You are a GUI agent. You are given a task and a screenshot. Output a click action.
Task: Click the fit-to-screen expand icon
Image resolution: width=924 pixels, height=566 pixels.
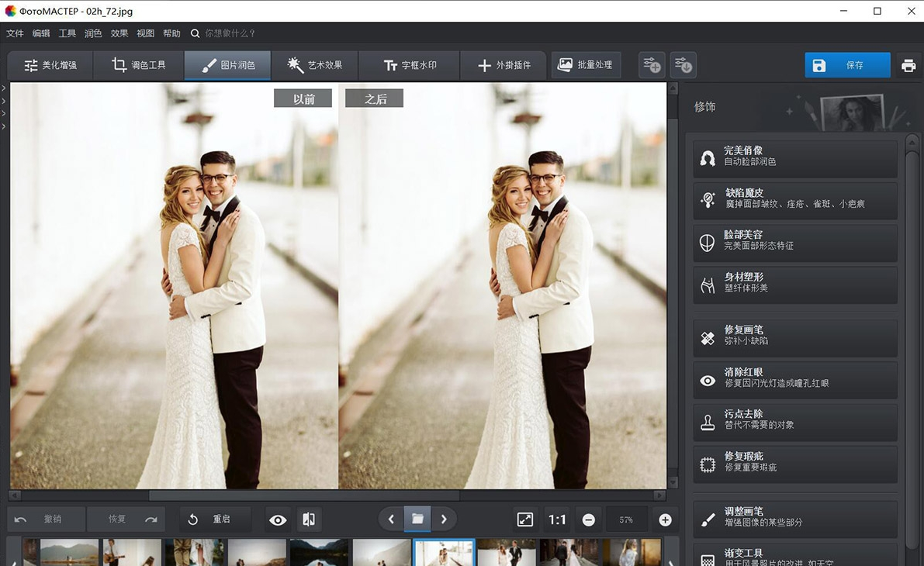(525, 519)
